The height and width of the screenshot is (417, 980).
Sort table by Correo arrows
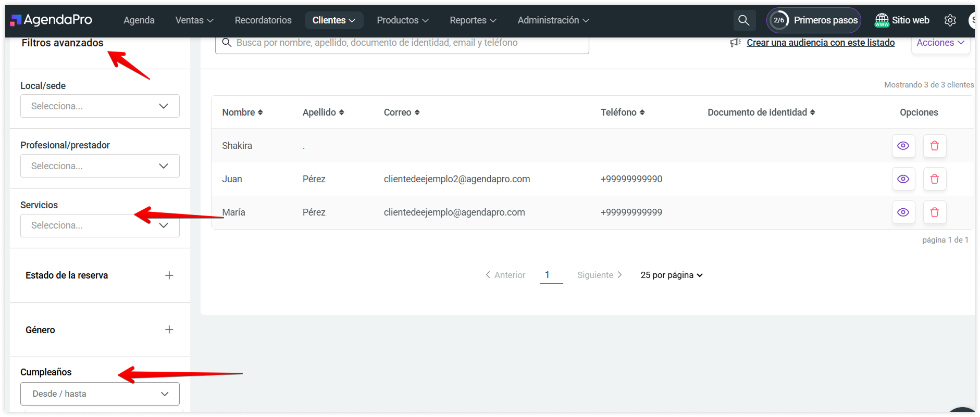pyautogui.click(x=417, y=112)
